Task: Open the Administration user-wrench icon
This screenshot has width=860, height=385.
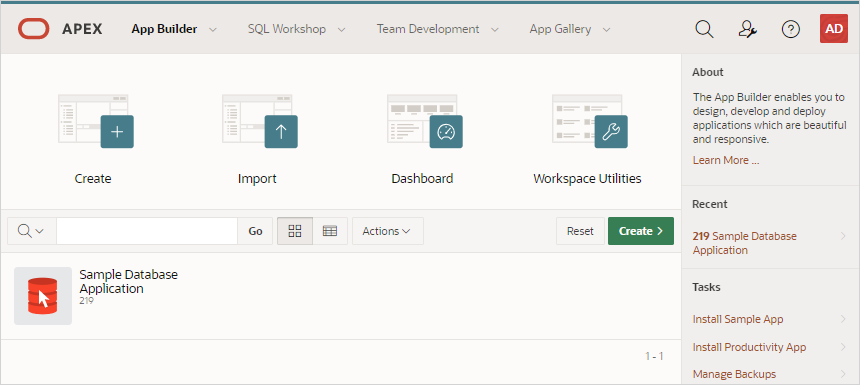Action: (x=748, y=29)
